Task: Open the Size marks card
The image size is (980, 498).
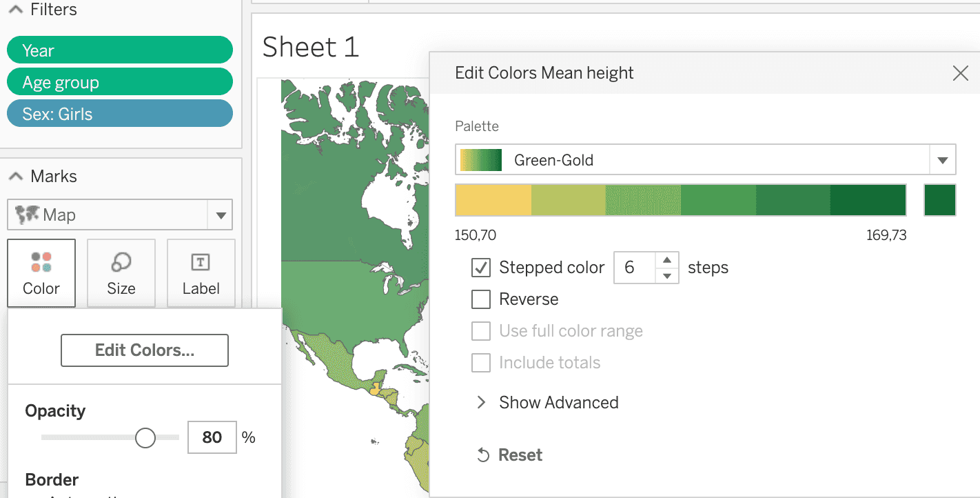Action: point(121,273)
